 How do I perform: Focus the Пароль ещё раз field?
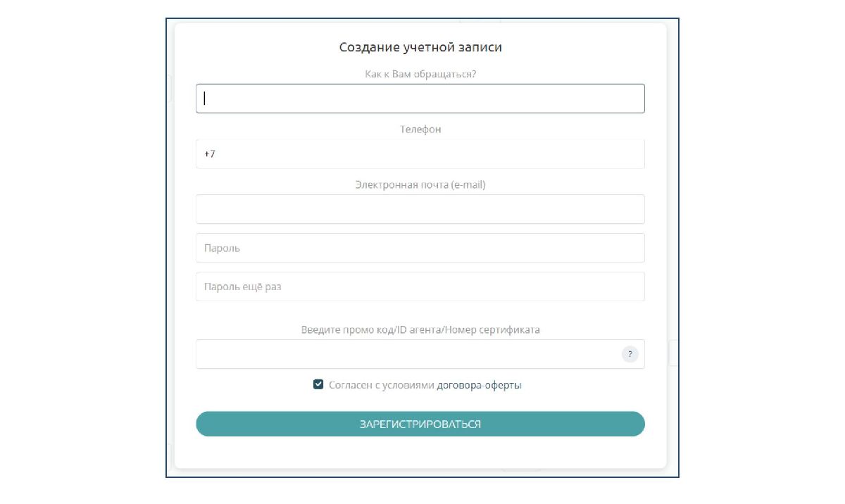[420, 286]
